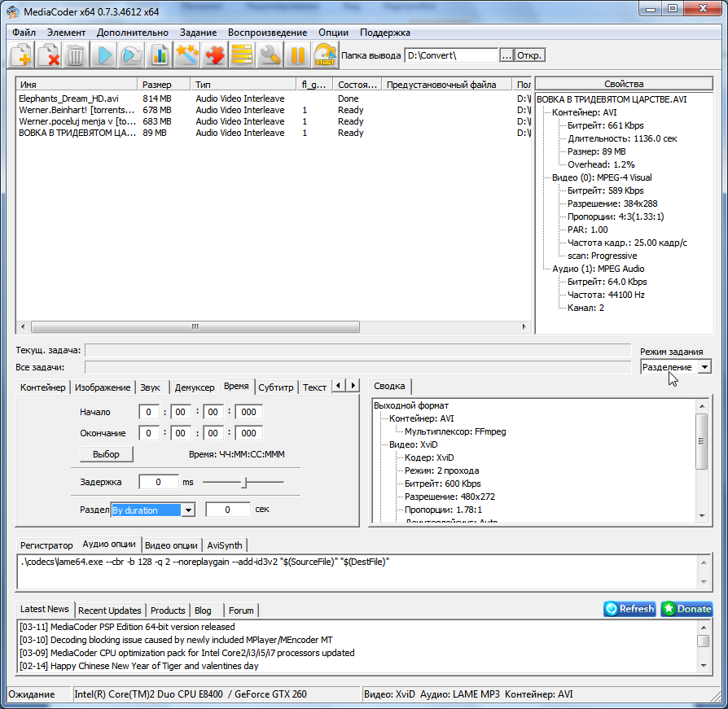Image resolution: width=728 pixels, height=709 pixels.
Task: Click the summary panel scroll down arrow
Action: pos(702,516)
